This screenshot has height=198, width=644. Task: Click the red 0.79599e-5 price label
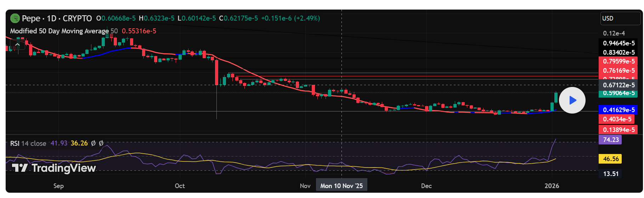618,61
